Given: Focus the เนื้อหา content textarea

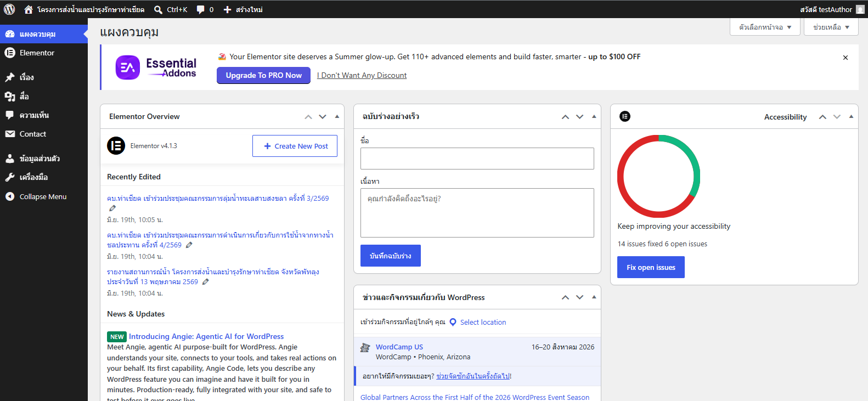Looking at the screenshot, I should click(477, 213).
